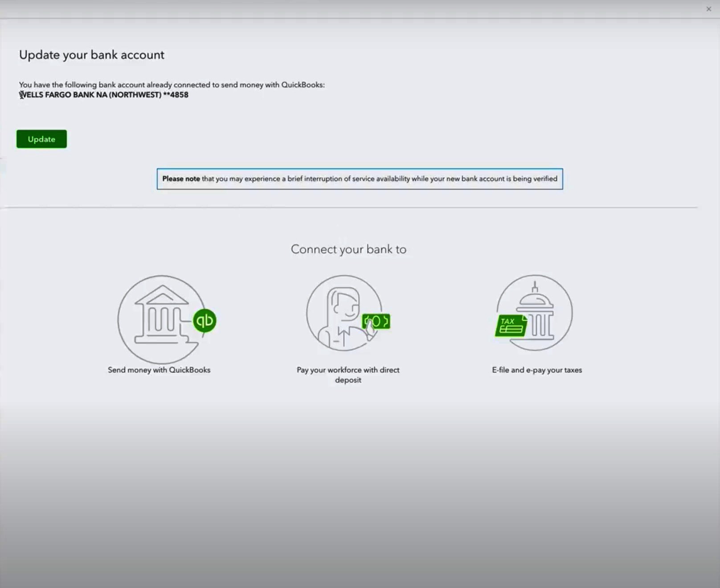The width and height of the screenshot is (720, 588).
Task: Click Pay your workforce with direct deposit
Action: [x=348, y=375]
